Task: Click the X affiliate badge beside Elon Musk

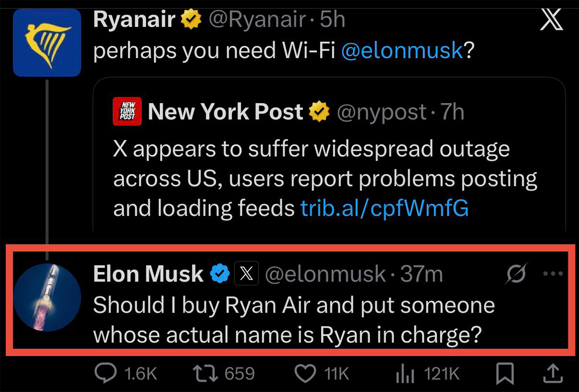Action: 247,274
